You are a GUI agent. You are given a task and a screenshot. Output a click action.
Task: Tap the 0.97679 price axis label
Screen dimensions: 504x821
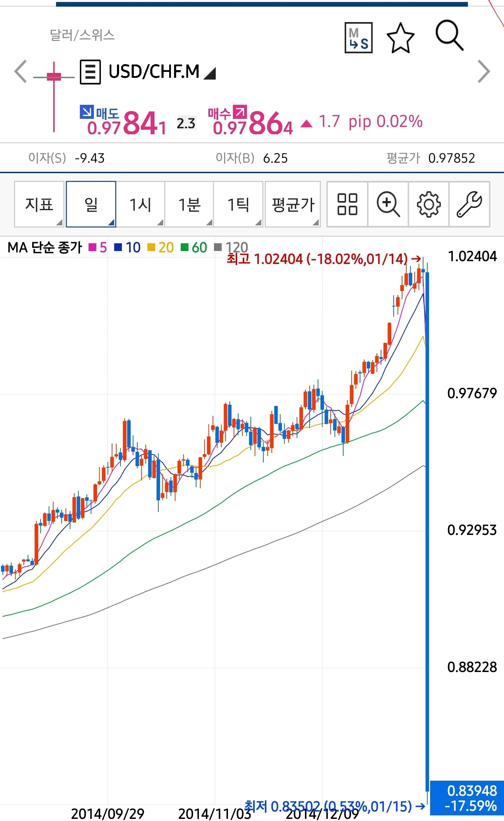(472, 393)
